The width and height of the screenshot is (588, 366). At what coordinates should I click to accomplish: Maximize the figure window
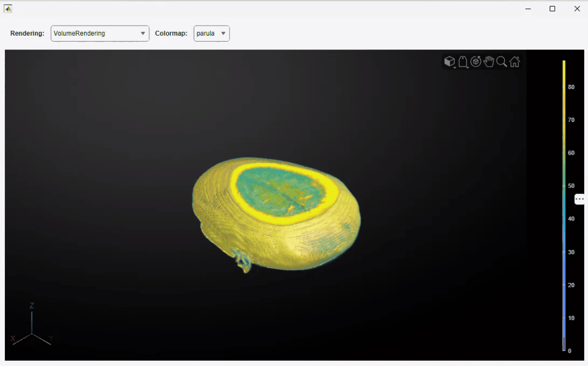pos(552,9)
